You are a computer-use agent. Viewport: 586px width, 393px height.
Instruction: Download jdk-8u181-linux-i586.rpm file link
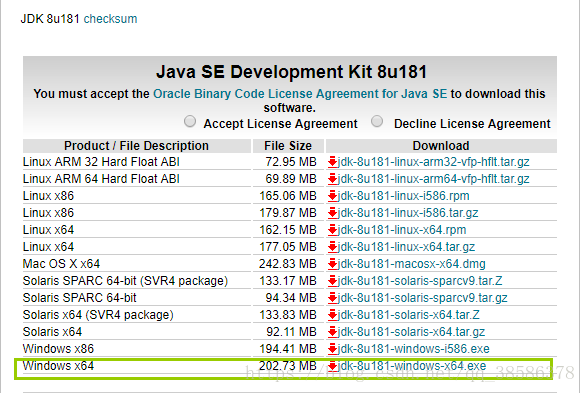(403, 196)
